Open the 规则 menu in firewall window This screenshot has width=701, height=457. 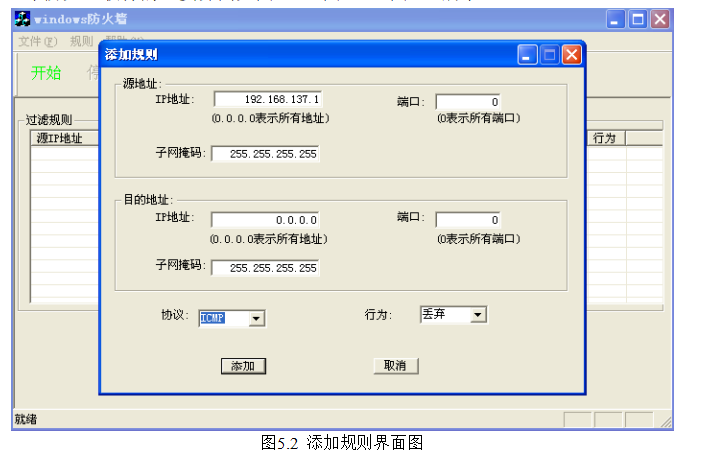point(81,42)
